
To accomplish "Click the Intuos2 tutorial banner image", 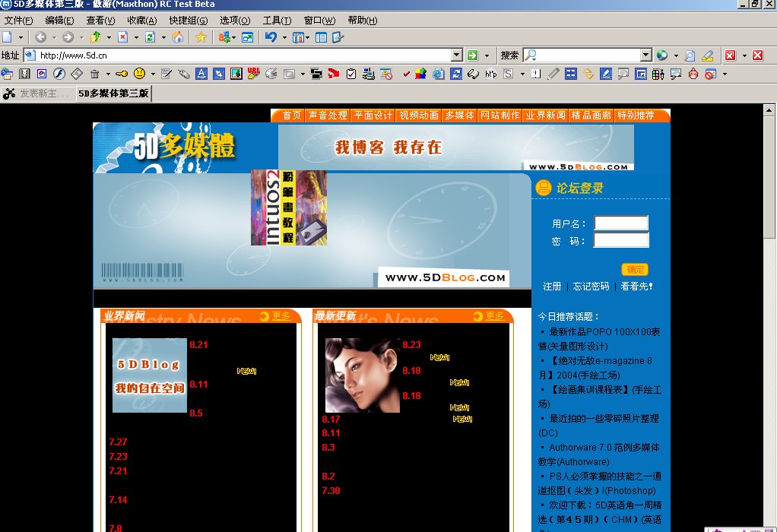I will 288,207.
